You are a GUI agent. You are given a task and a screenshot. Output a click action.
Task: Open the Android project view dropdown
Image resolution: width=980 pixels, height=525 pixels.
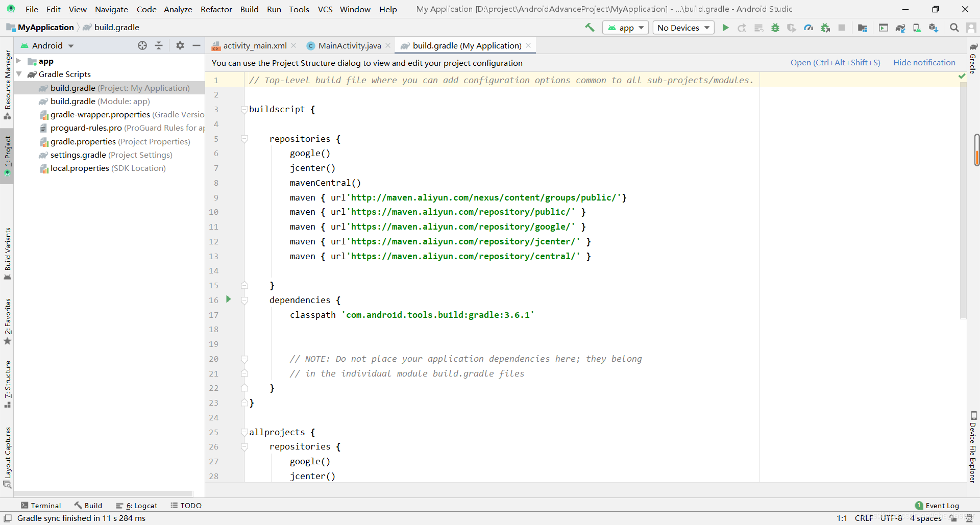pos(47,45)
